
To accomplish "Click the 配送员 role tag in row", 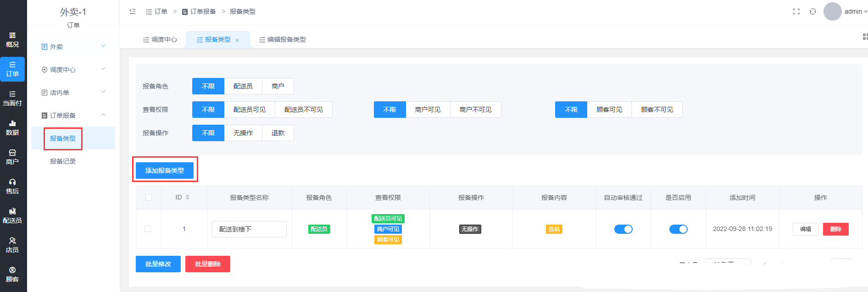I will click(x=319, y=229).
